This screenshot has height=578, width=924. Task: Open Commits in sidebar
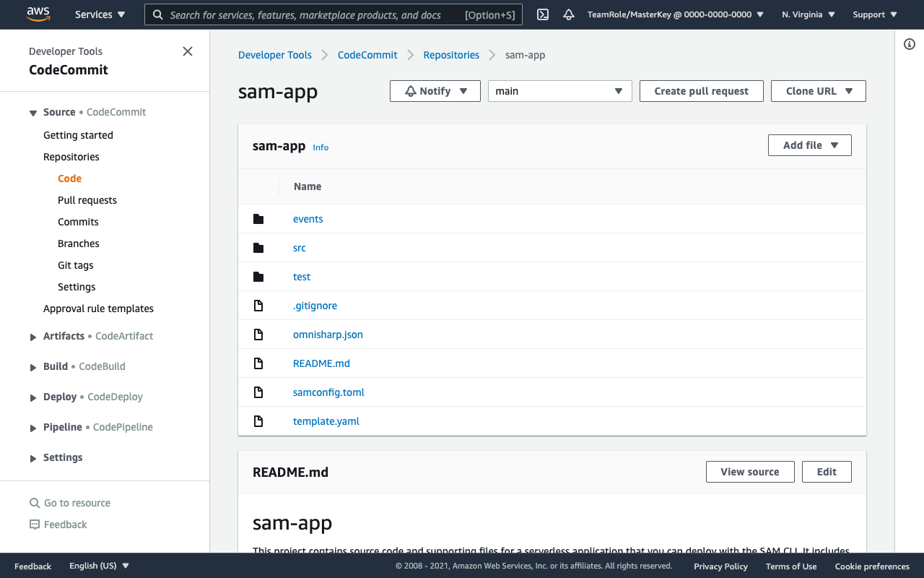(78, 222)
